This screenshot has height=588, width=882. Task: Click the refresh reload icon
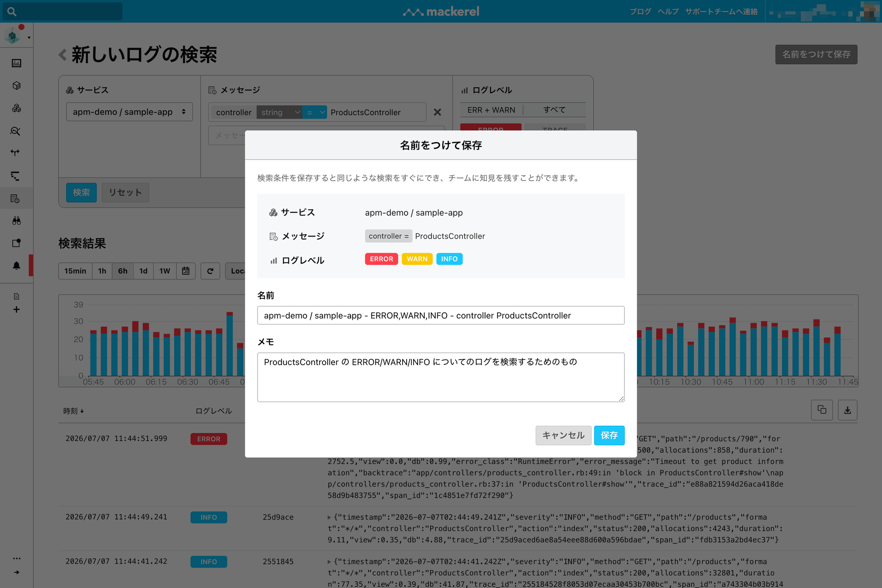[x=210, y=271]
